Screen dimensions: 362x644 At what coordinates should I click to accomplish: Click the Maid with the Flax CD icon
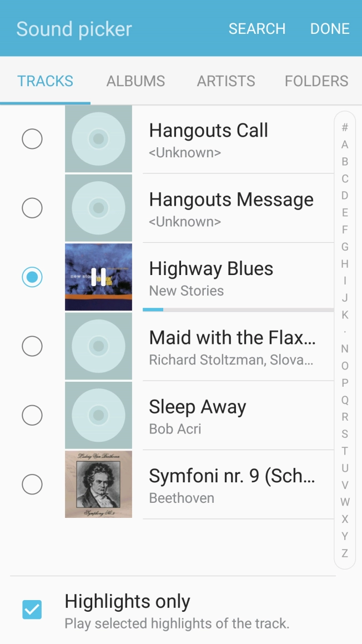[98, 346]
